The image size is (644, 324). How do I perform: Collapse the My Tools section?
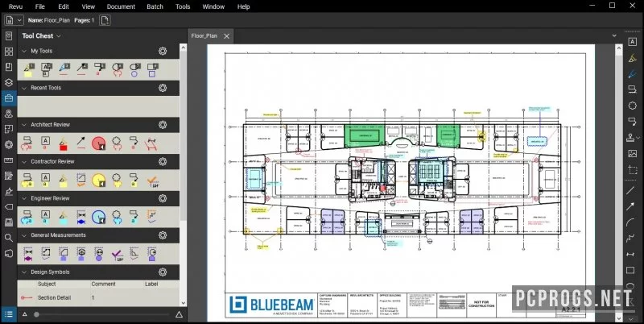24,51
